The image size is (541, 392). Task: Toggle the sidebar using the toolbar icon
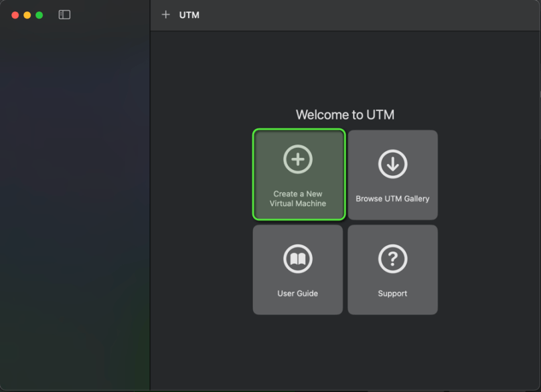point(64,14)
